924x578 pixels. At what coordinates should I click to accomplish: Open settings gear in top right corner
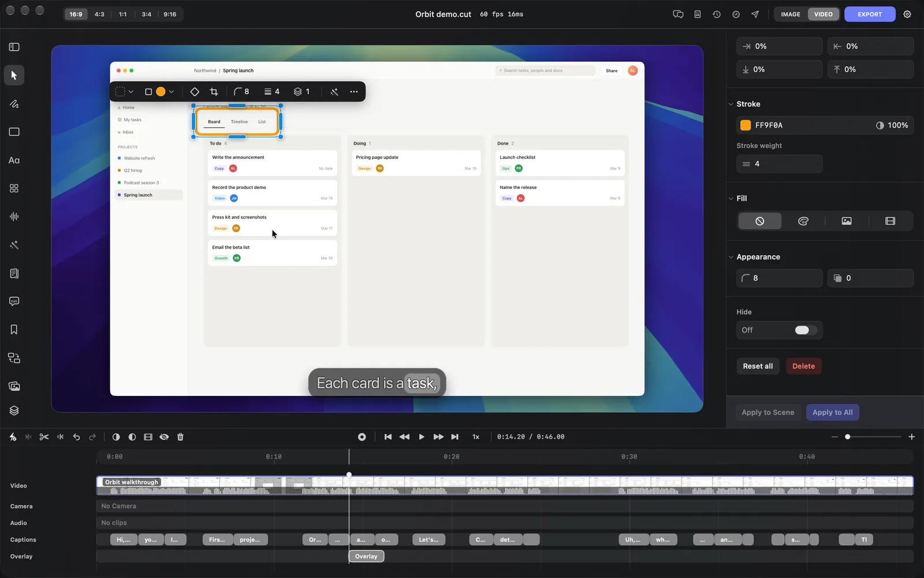click(x=907, y=14)
